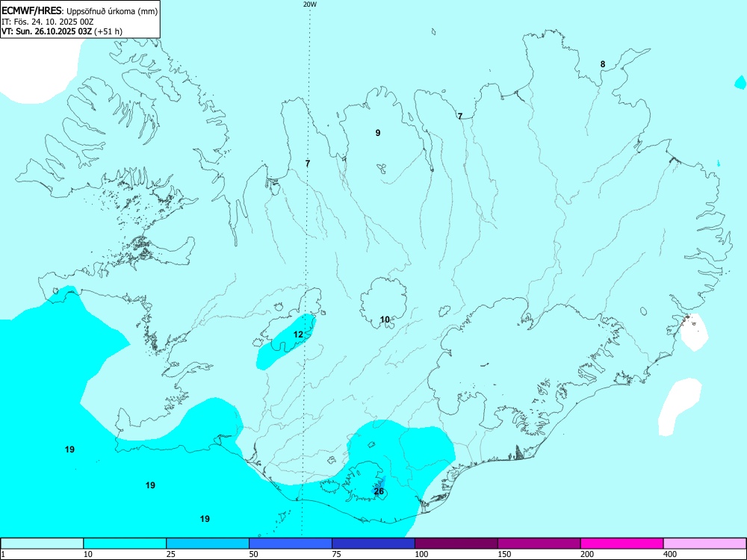Click the value 7 on the 20W meridian line

point(308,164)
